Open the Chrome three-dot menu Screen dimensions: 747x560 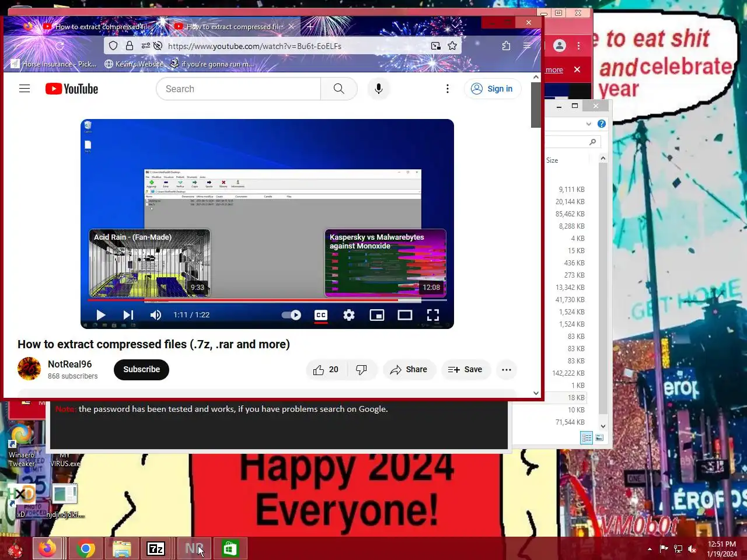coord(579,45)
